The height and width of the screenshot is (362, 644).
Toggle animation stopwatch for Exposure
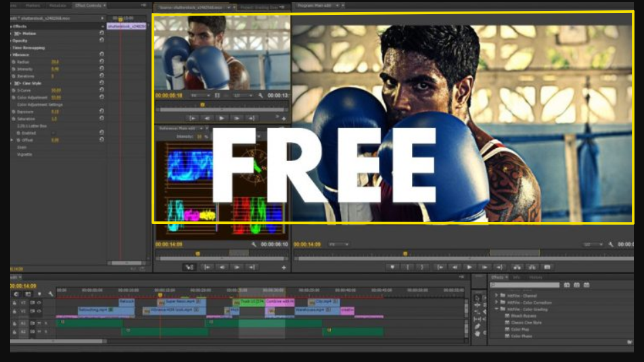click(x=13, y=111)
